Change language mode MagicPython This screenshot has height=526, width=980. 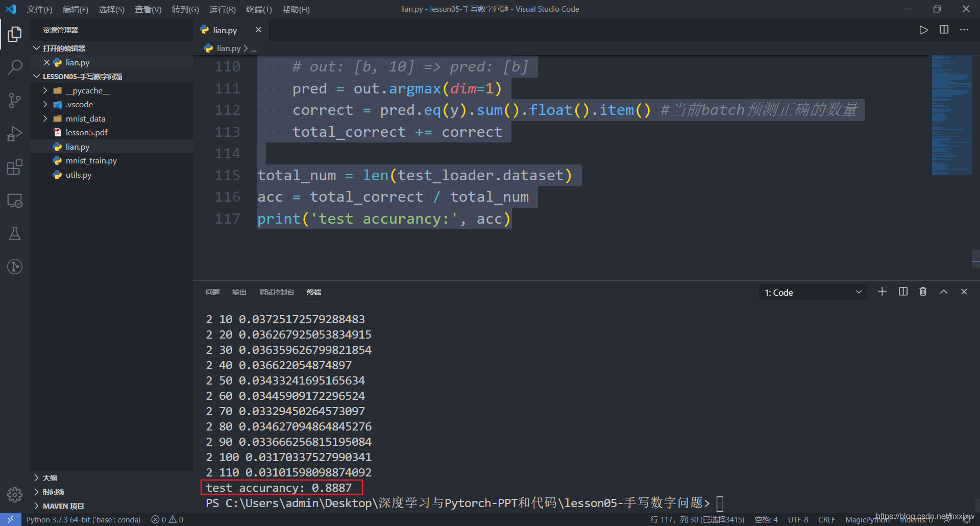pos(867,519)
